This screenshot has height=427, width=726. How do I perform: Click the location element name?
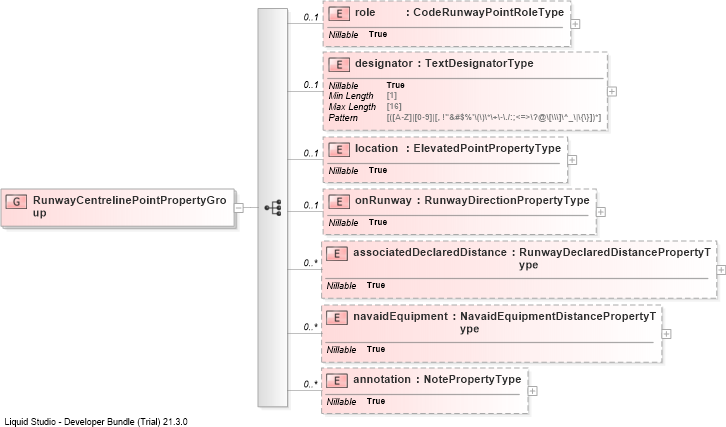pyautogui.click(x=376, y=148)
